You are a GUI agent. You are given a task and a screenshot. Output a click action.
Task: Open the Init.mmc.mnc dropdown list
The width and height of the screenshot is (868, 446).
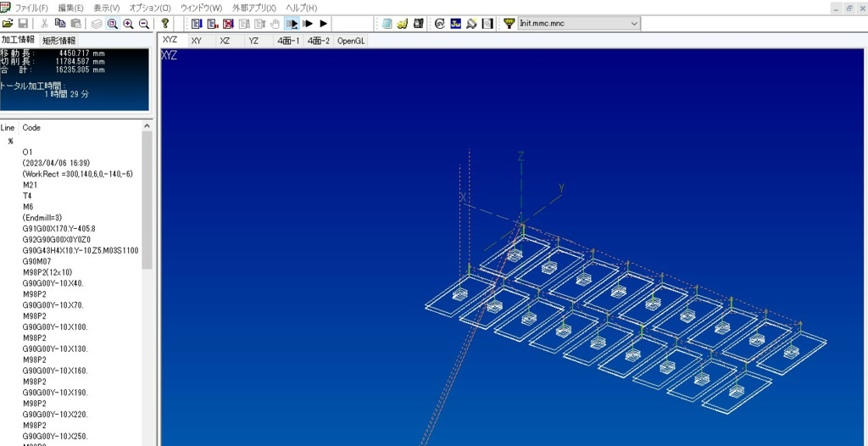[634, 24]
